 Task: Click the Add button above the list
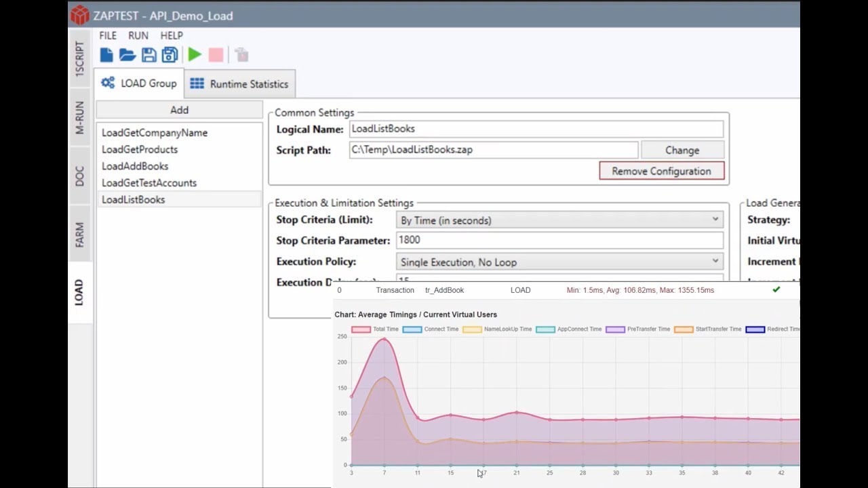179,110
